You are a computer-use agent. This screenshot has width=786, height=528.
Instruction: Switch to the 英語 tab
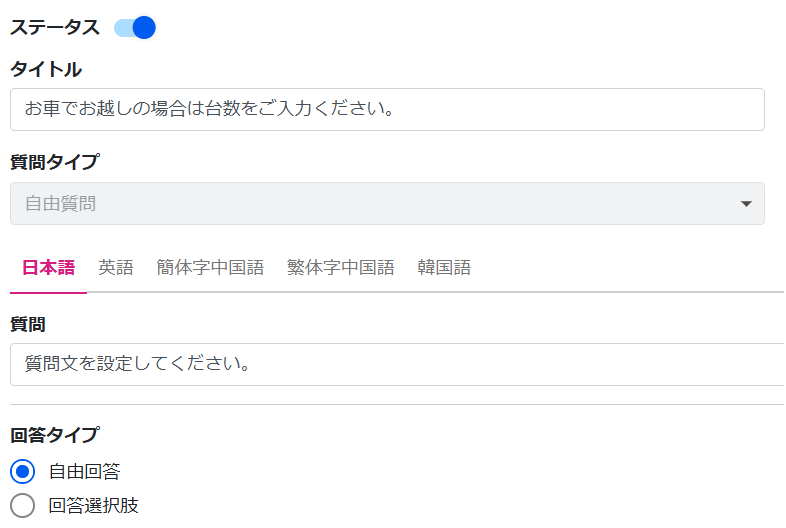pos(116,267)
